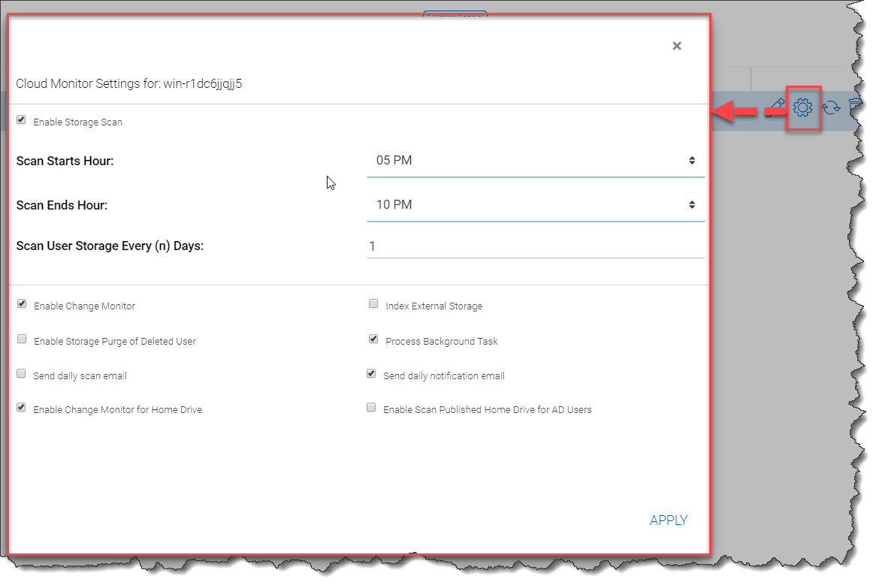This screenshot has width=882, height=588.
Task: Click the refresh arrows icon
Action: (x=831, y=107)
